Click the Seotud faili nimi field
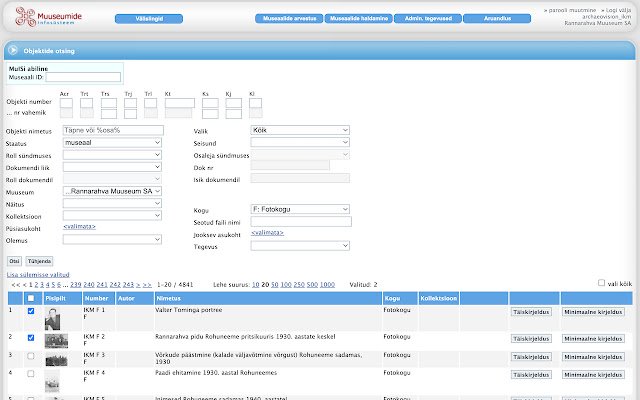The height and width of the screenshot is (400, 640). (301, 222)
